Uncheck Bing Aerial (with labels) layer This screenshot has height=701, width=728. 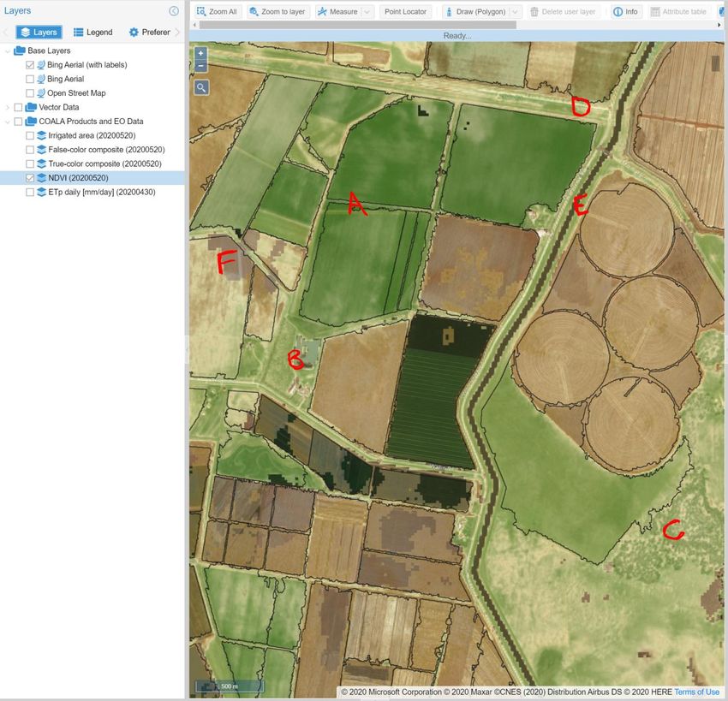click(30, 65)
